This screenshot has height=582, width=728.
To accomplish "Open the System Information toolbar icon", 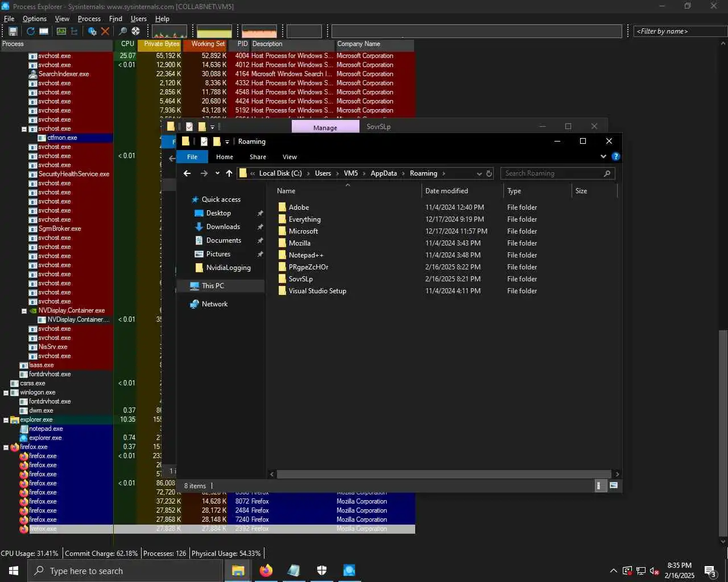I will tap(61, 31).
